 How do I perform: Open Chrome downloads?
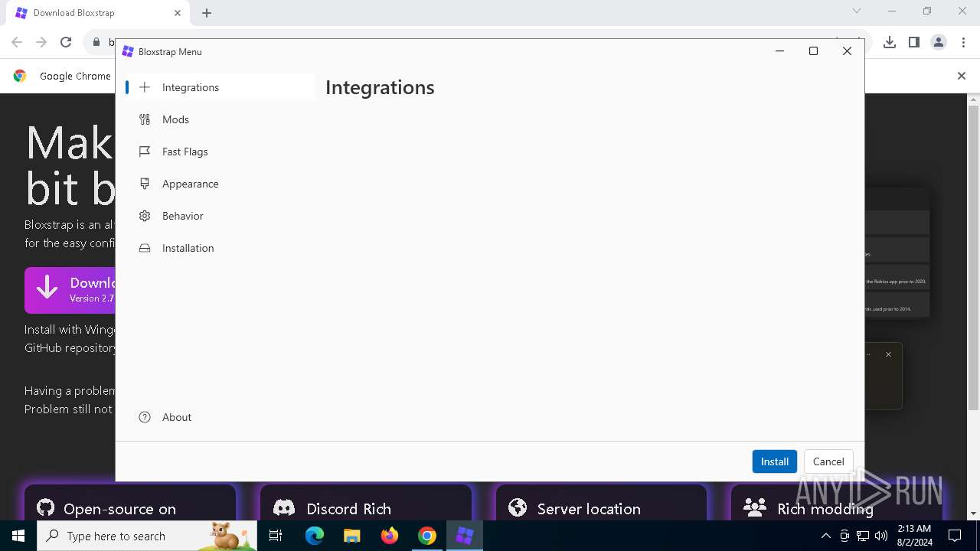pos(890,42)
